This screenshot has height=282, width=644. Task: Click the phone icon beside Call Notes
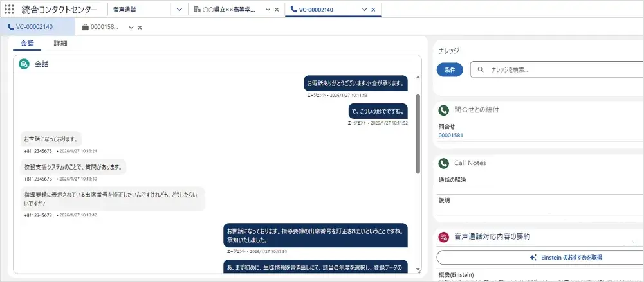click(x=443, y=163)
